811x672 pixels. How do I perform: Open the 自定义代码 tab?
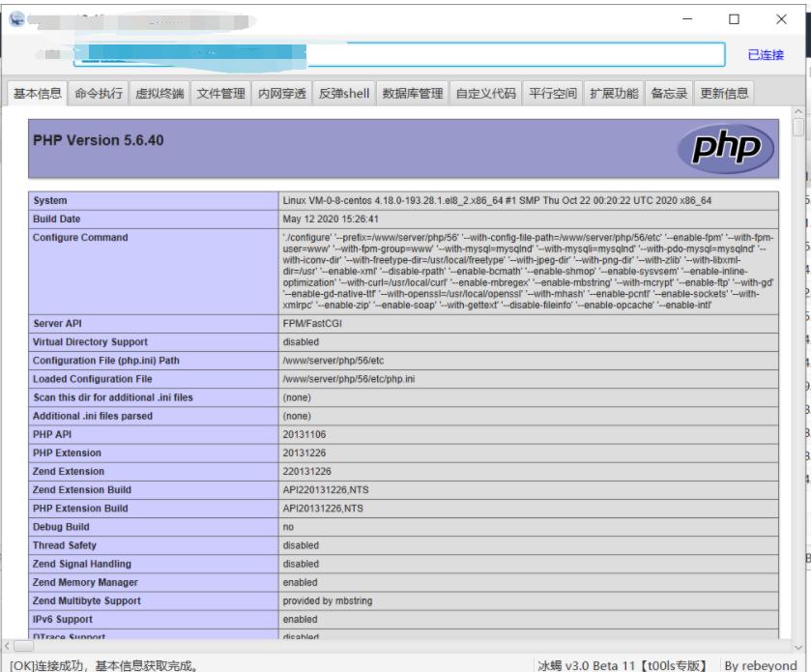(x=485, y=93)
